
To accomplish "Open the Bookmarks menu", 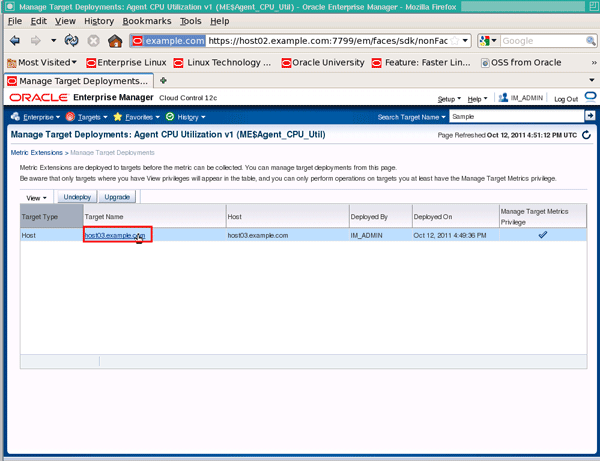I will pos(147,21).
